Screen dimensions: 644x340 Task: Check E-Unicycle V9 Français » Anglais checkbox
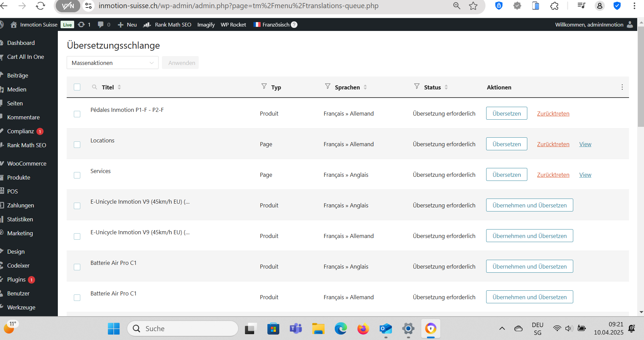point(77,206)
